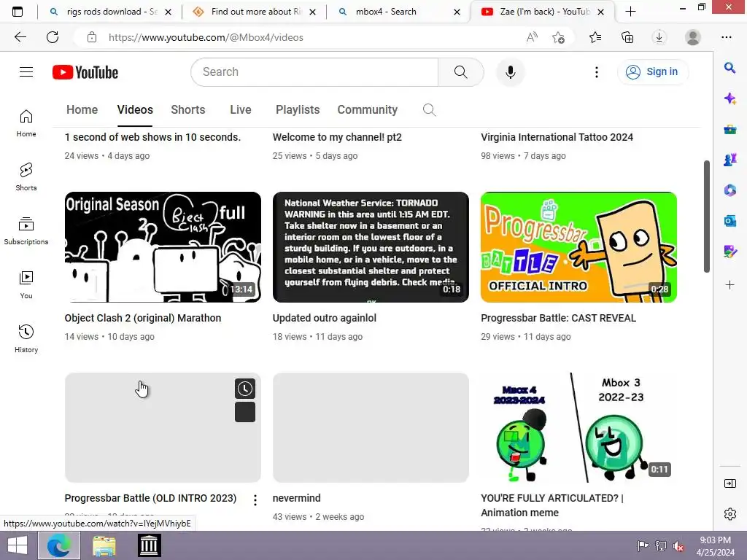
Task: Open Shorts in left sidebar
Action: point(26,177)
